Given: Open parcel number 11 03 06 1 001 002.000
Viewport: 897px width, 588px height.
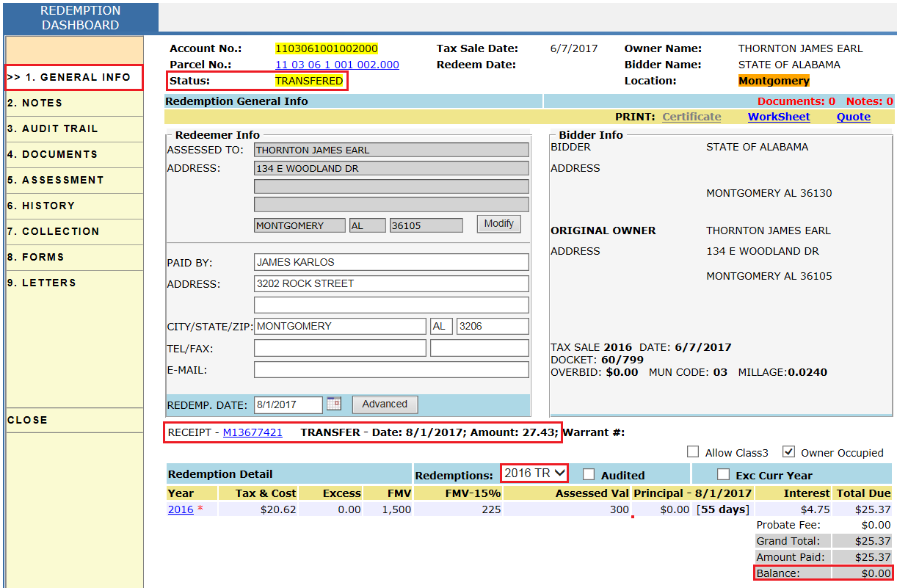Looking at the screenshot, I should pyautogui.click(x=337, y=65).
